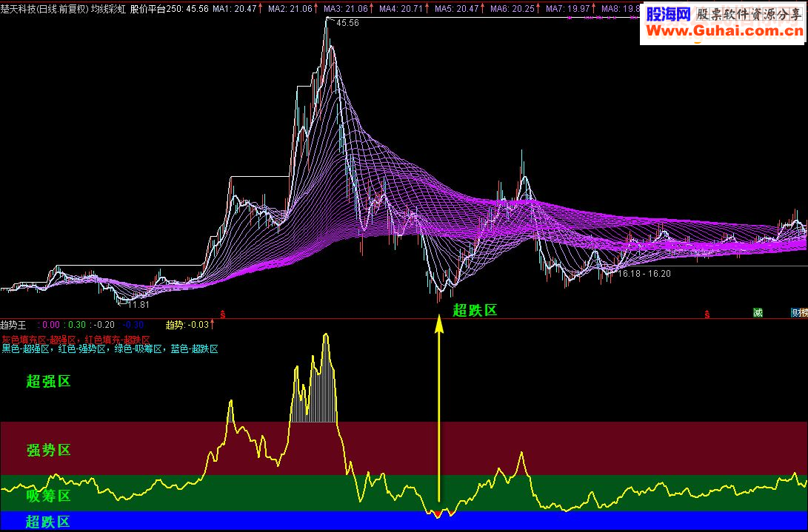Click the 吸筹区 zone label
808x532 pixels.
(48, 496)
